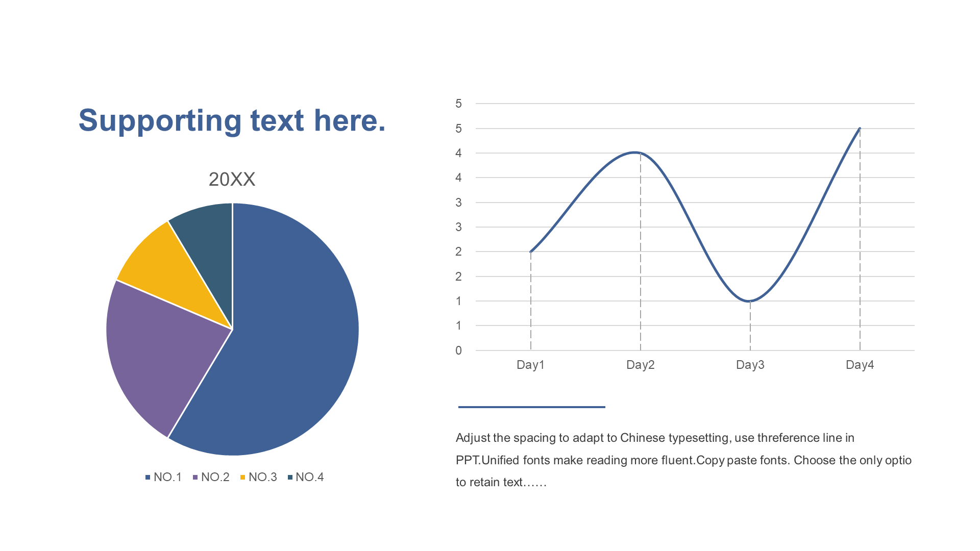Click the line chart low point at Day3

749,301
